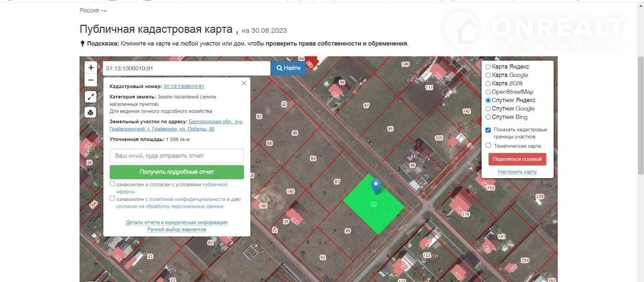Uncheck show cadastral boundaries checkbox
Image resolution: width=644 pixels, height=282 pixels.
click(x=488, y=130)
